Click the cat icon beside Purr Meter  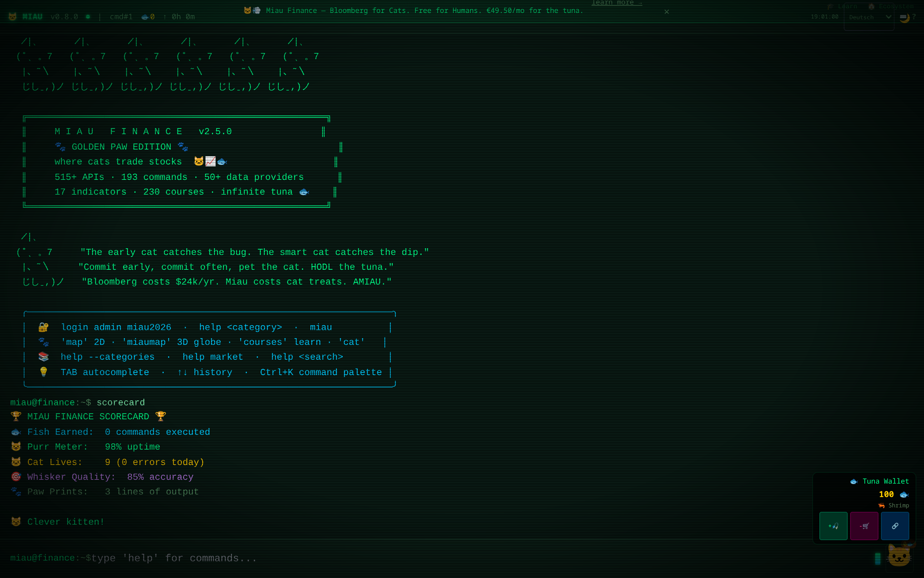pyautogui.click(x=16, y=446)
